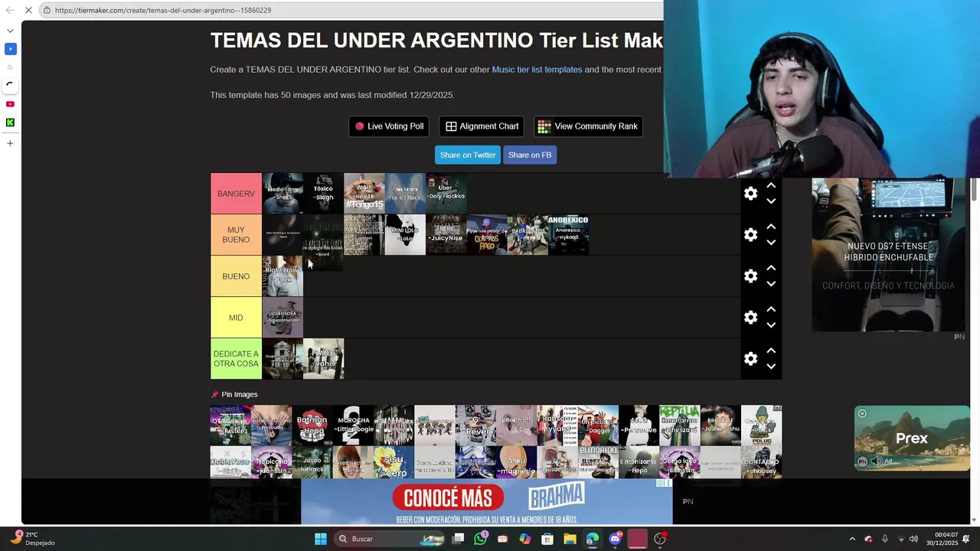Open Discord from the taskbar
Screen dimensions: 980x551
615,539
